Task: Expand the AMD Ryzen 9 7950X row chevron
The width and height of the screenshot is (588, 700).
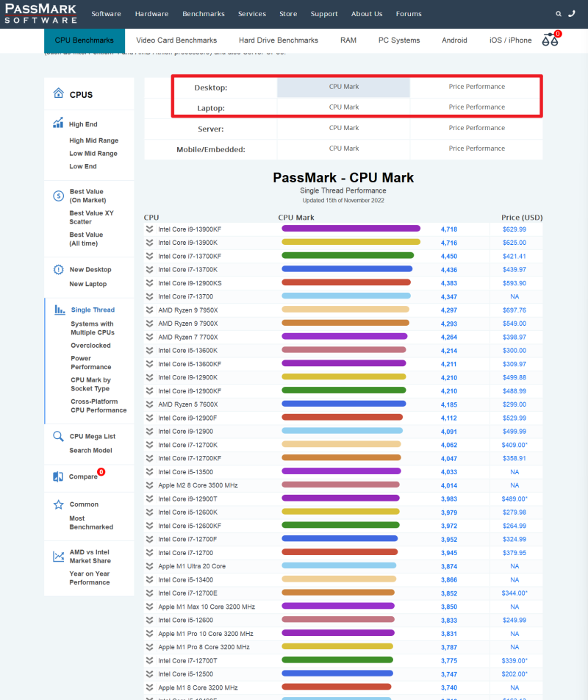Action: pos(149,310)
